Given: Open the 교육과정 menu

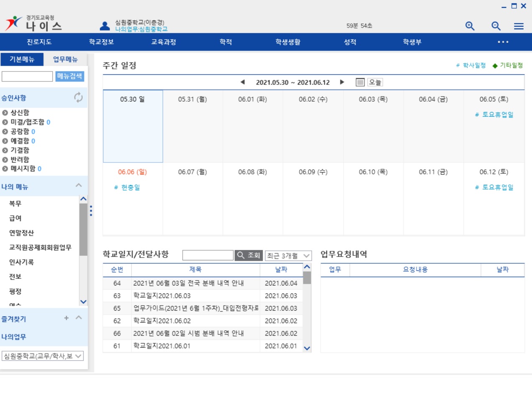Looking at the screenshot, I should click(x=163, y=42).
